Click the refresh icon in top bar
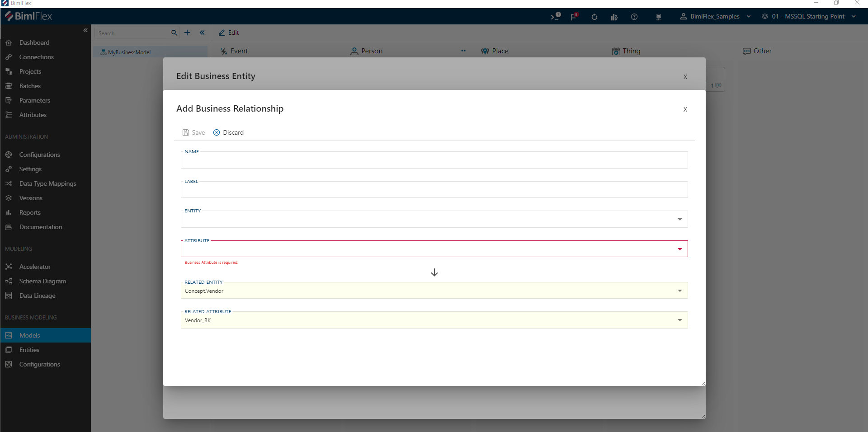Viewport: 868px width, 432px height. coord(594,17)
